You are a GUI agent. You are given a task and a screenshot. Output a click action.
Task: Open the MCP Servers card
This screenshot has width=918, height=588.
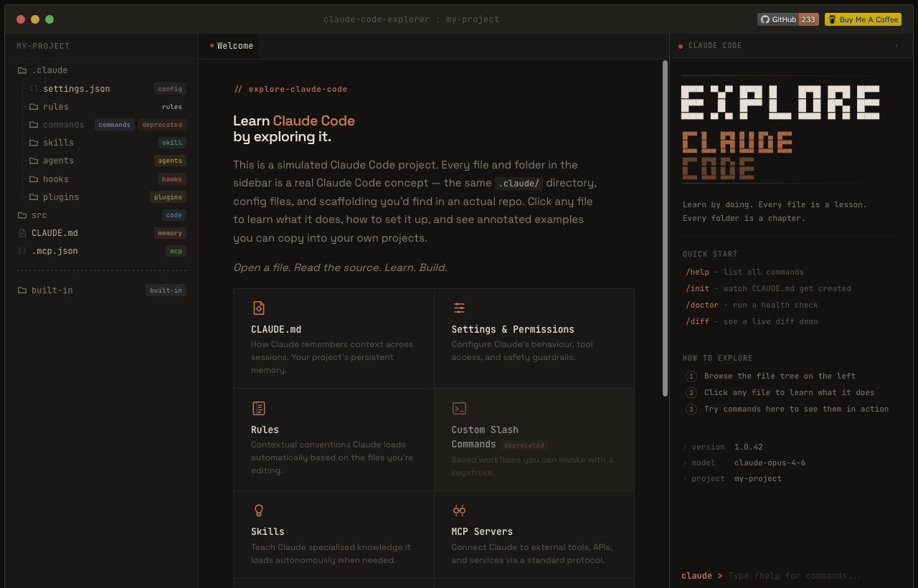pyautogui.click(x=534, y=535)
